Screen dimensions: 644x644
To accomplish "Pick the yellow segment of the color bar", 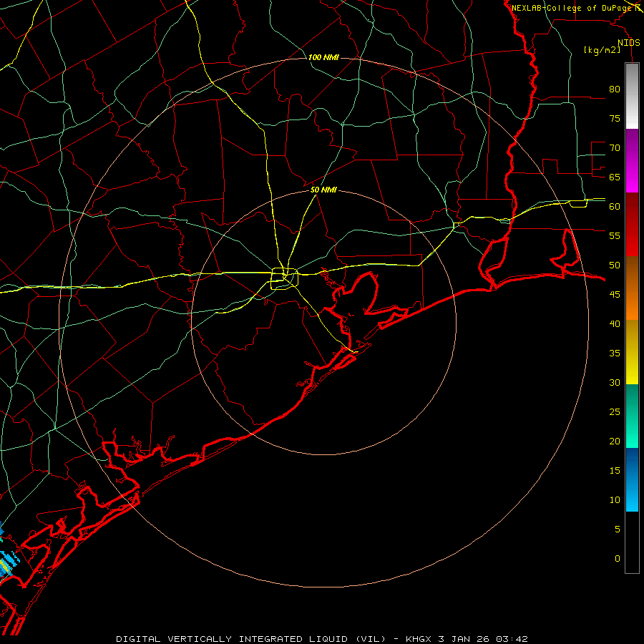I will pos(632,352).
